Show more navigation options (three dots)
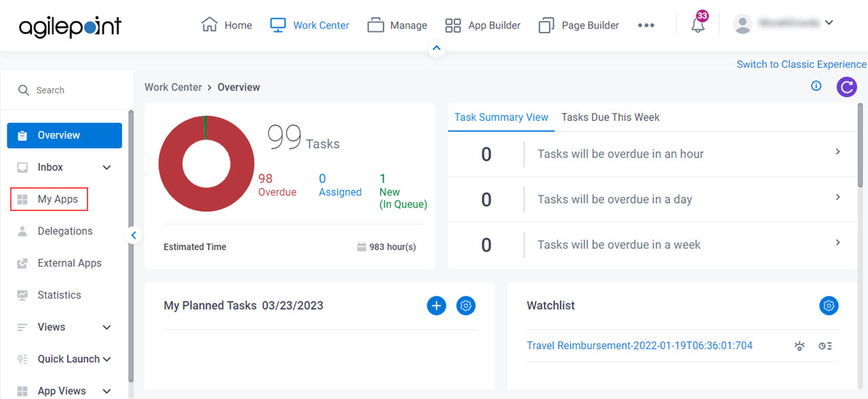This screenshot has width=868, height=399. [646, 25]
